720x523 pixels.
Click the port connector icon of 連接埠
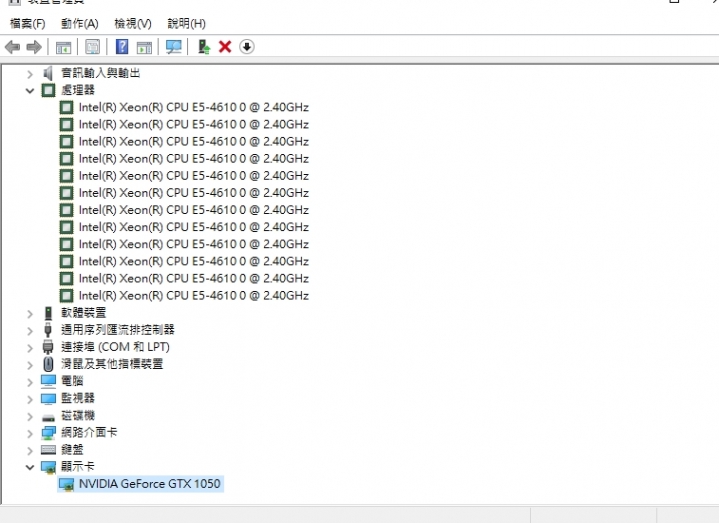coord(48,347)
